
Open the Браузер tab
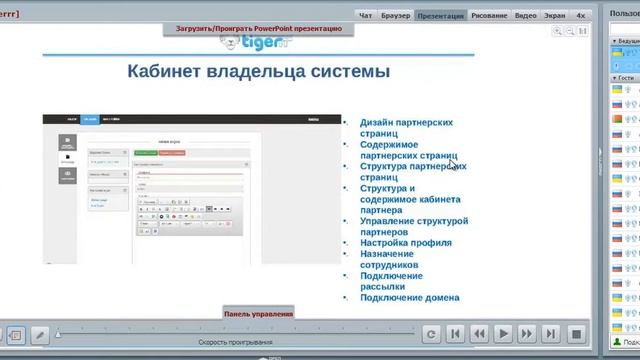396,16
